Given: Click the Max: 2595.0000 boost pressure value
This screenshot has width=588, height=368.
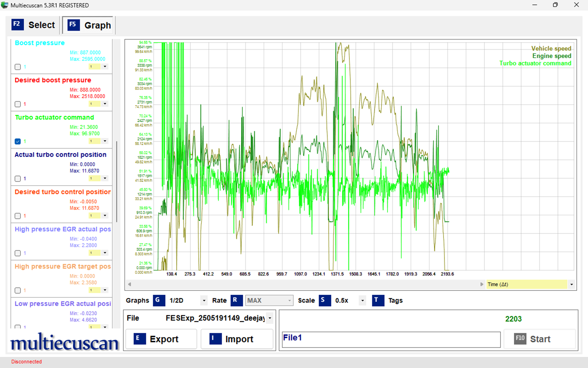Looking at the screenshot, I should point(87,59).
